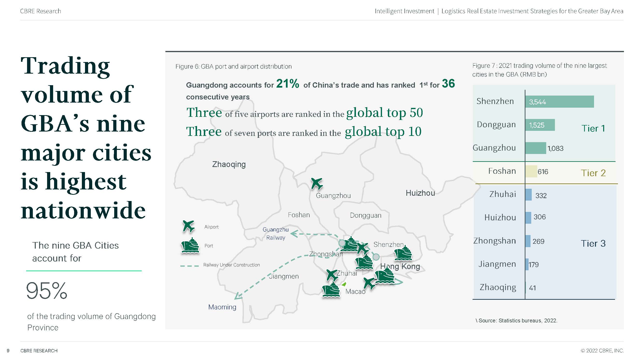Click the Port legend ship icon
The height and width of the screenshot is (362, 644).
click(190, 246)
